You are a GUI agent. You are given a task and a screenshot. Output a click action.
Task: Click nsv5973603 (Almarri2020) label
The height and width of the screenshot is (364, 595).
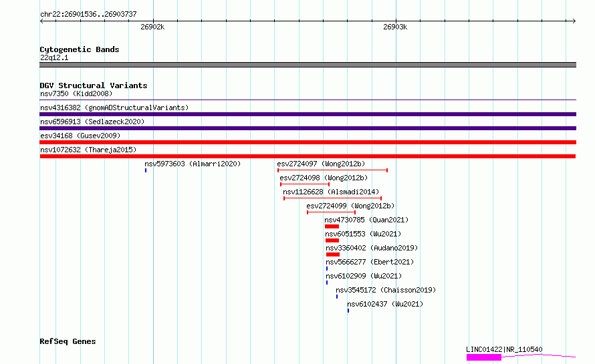193,164
